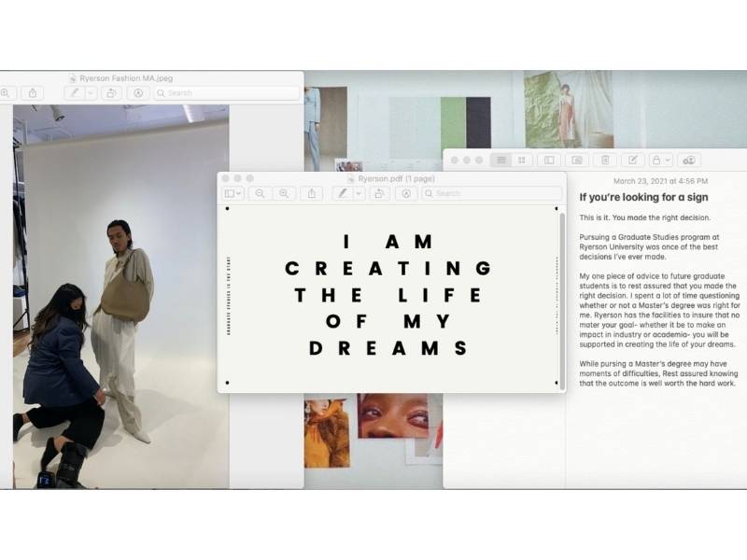Switch Notes to gallery view

pyautogui.click(x=521, y=161)
